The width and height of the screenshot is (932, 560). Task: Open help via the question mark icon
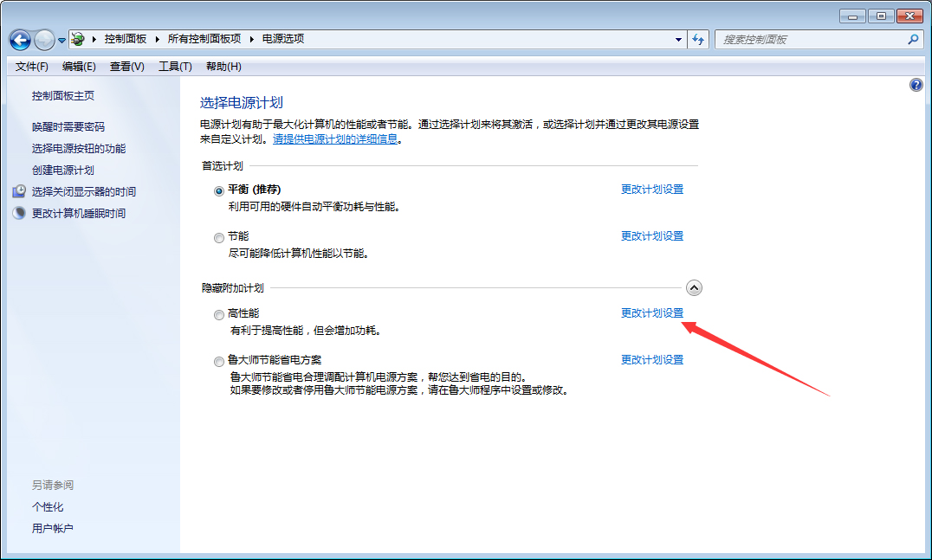tap(916, 84)
